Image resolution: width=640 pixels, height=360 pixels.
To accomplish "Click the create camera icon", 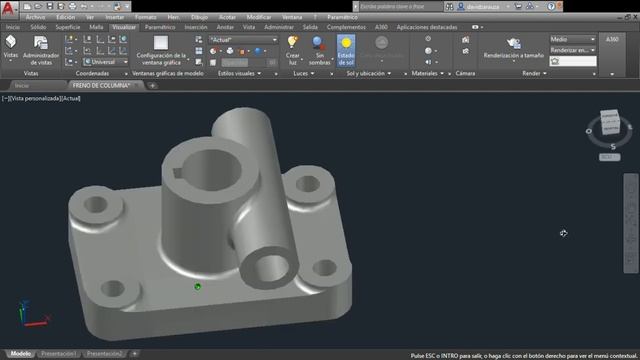I will click(x=465, y=40).
